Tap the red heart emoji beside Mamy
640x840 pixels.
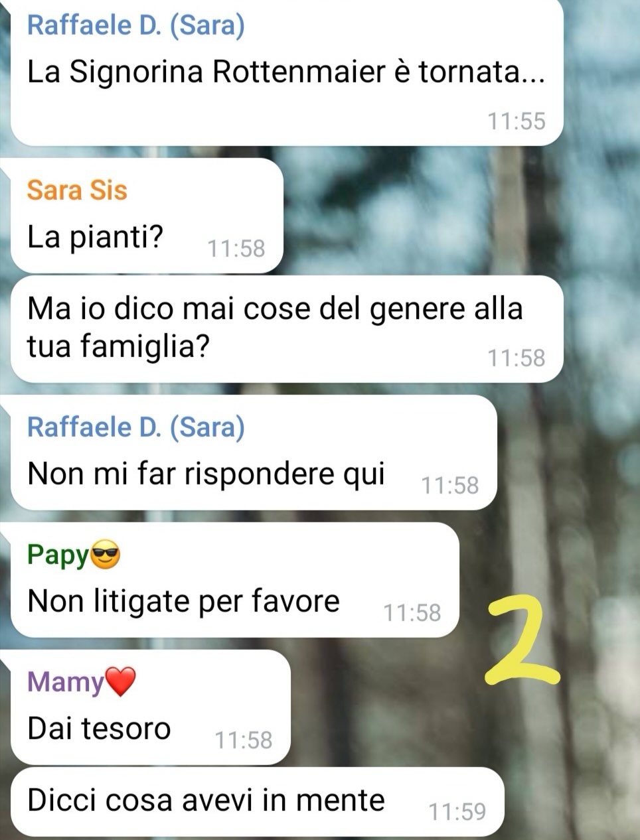(120, 681)
